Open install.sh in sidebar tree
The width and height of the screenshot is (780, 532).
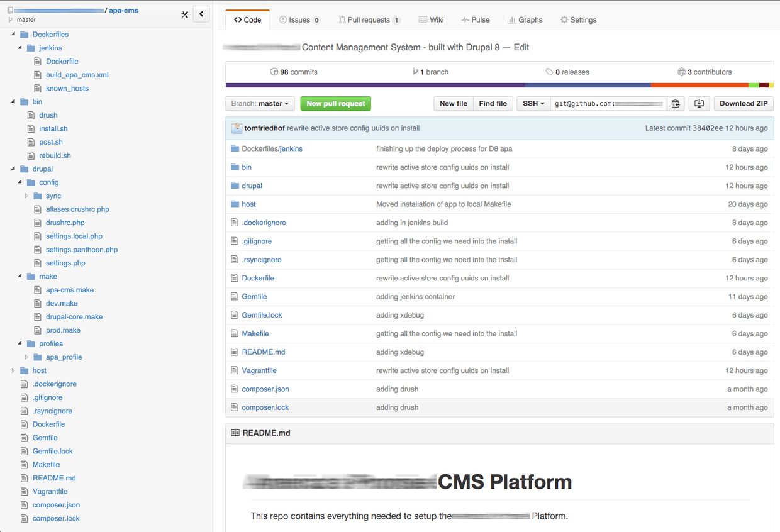tap(53, 129)
